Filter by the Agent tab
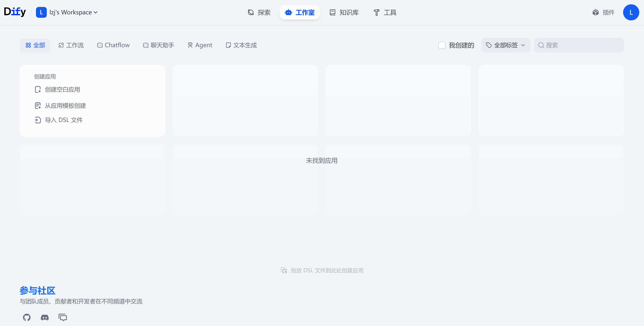 coord(200,45)
